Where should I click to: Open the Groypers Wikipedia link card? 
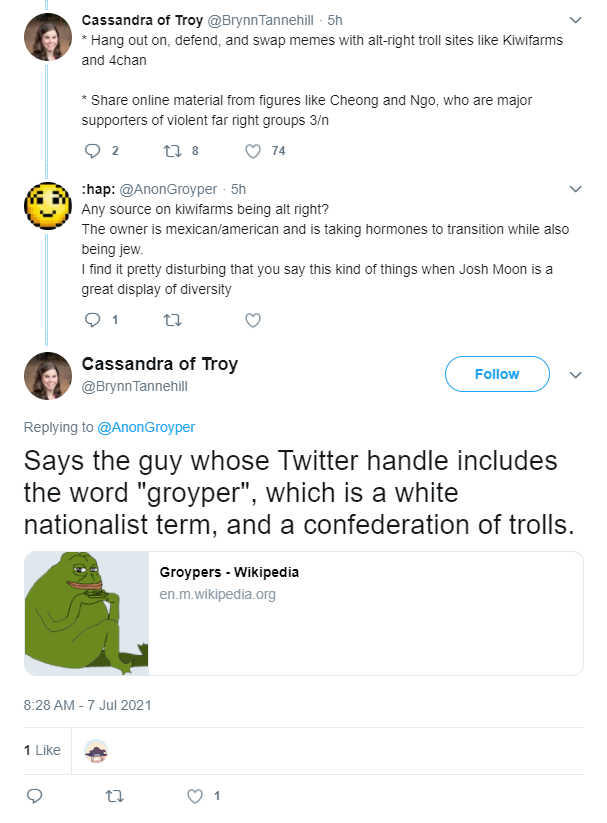tap(303, 612)
